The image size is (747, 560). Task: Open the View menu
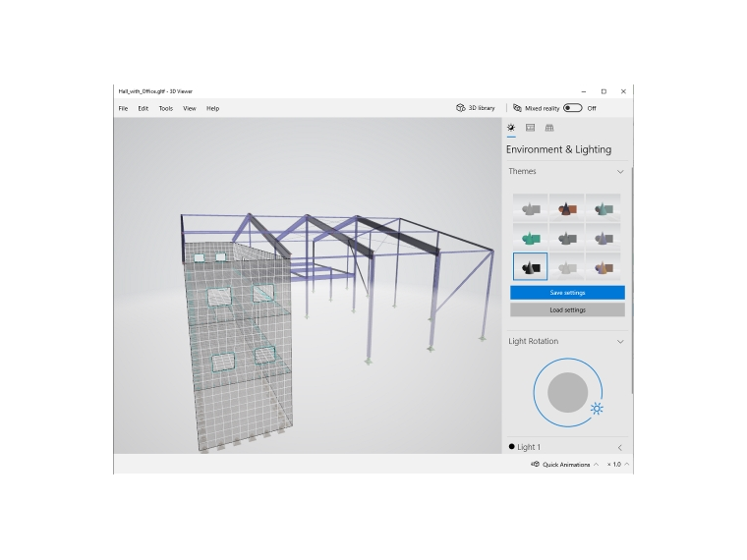click(x=190, y=109)
